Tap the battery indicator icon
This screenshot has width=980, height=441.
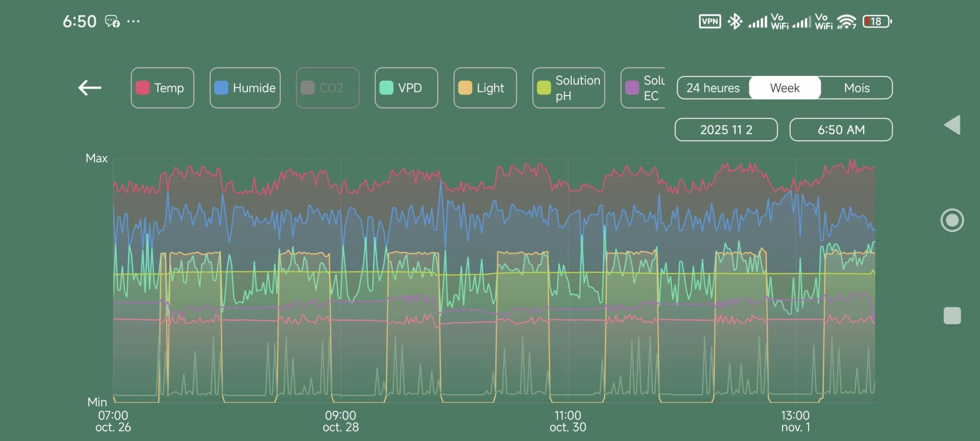pos(877,22)
